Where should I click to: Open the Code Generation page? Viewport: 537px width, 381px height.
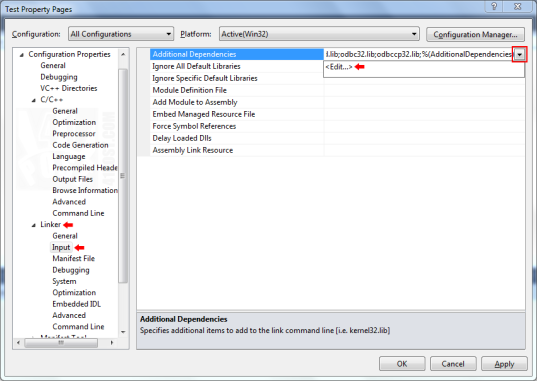[x=80, y=145]
